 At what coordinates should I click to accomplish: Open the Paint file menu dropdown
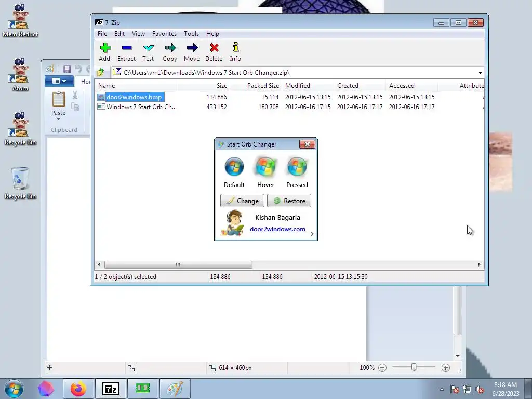[59, 81]
